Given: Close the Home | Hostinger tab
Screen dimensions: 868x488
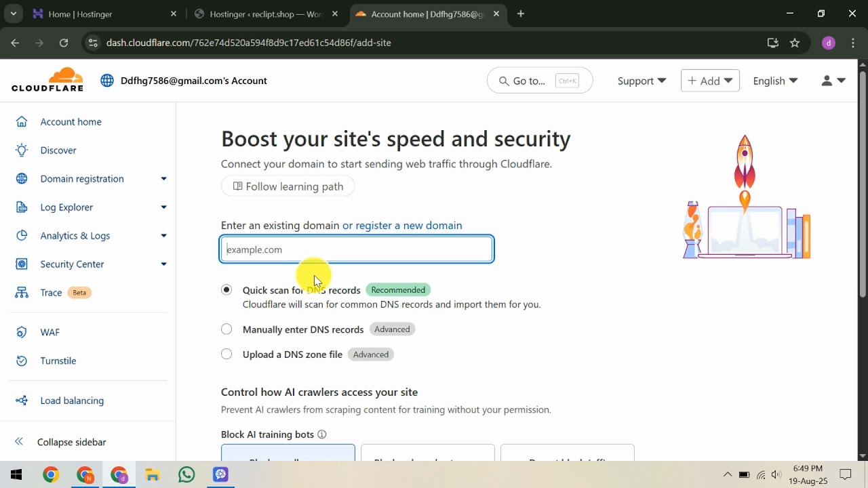Looking at the screenshot, I should coord(174,14).
